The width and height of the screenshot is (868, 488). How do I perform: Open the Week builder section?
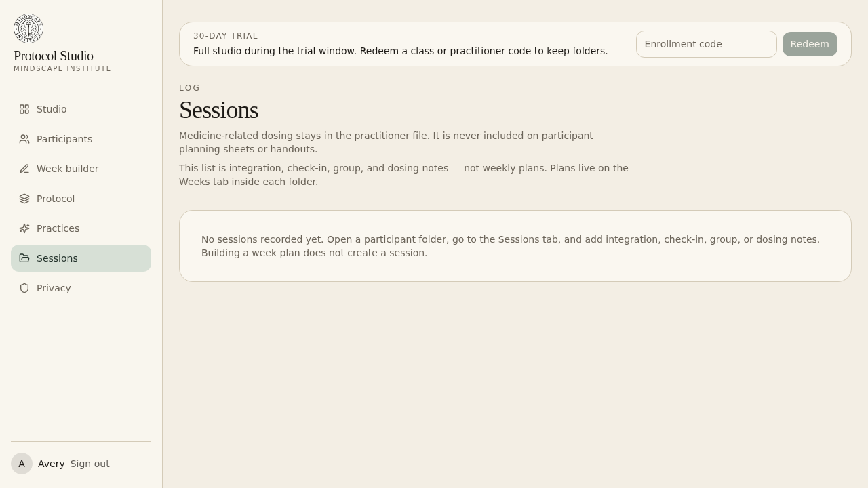point(81,169)
